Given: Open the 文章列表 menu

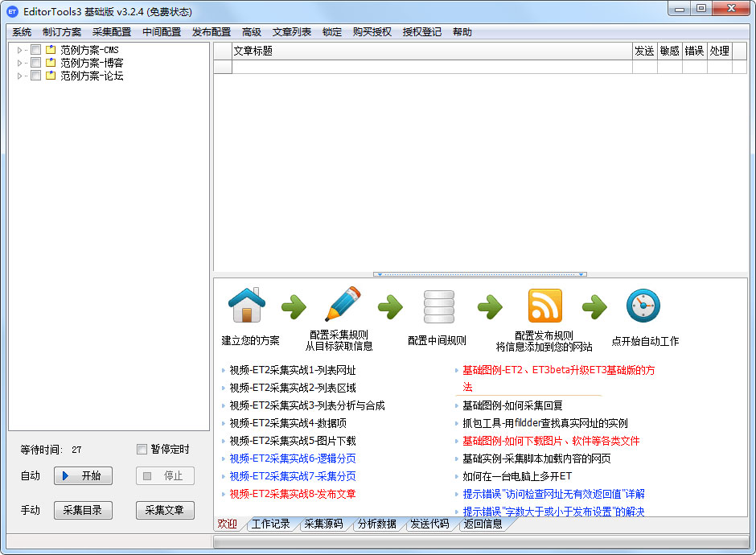Looking at the screenshot, I should [x=292, y=32].
